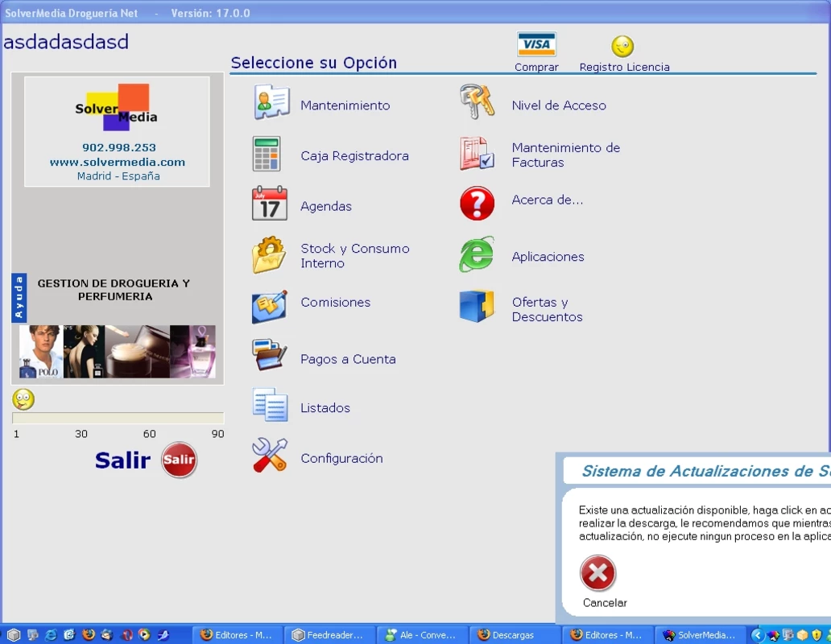This screenshot has height=644, width=831.
Task: Switch to the Descargas taskbar button
Action: (x=514, y=634)
